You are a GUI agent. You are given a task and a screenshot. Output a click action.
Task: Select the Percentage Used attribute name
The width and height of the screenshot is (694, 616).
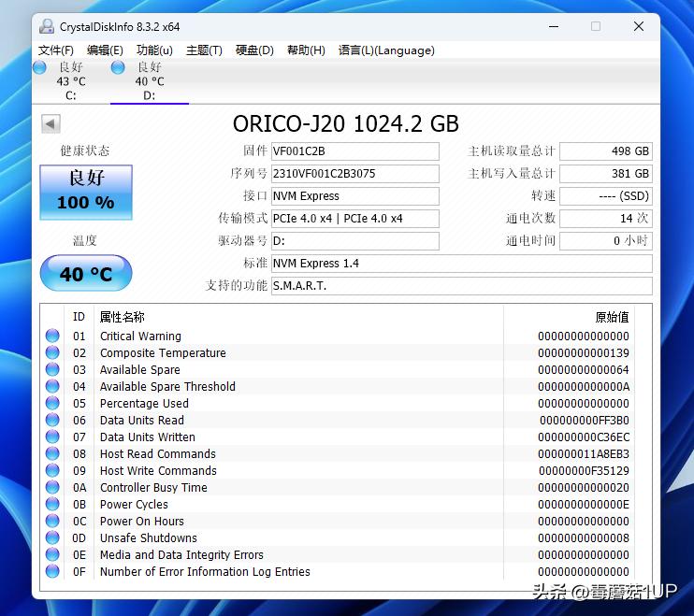click(x=144, y=403)
